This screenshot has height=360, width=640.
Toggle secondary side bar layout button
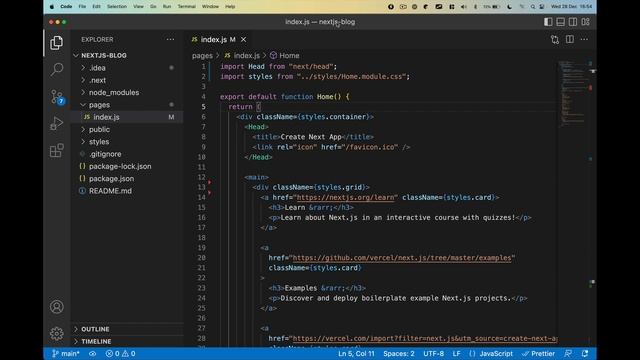click(573, 22)
